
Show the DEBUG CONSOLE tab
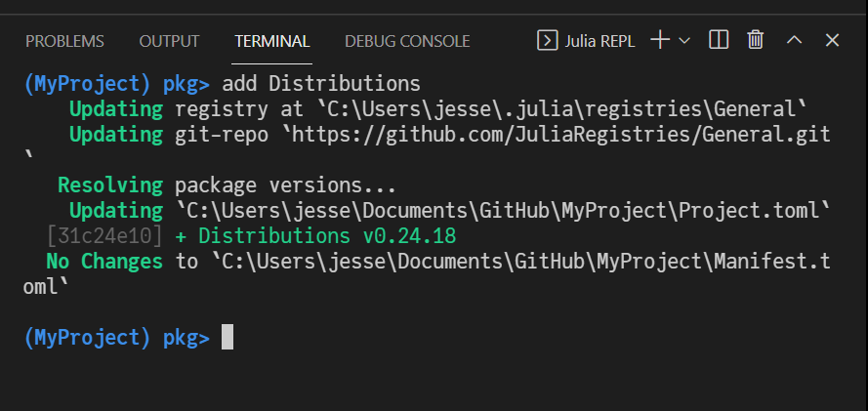point(407,41)
